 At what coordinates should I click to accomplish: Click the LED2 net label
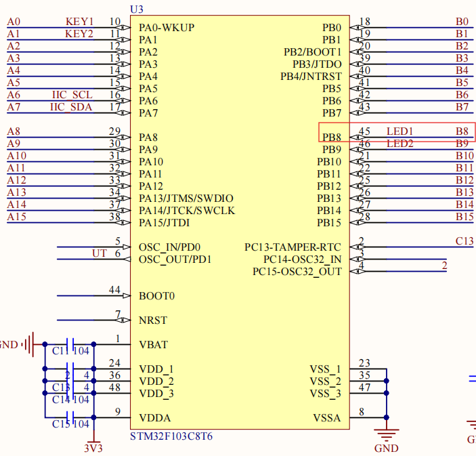[399, 144]
